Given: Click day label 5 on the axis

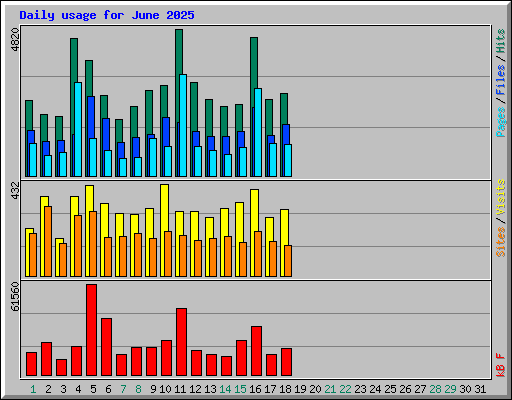Looking at the screenshot, I should [x=93, y=389].
